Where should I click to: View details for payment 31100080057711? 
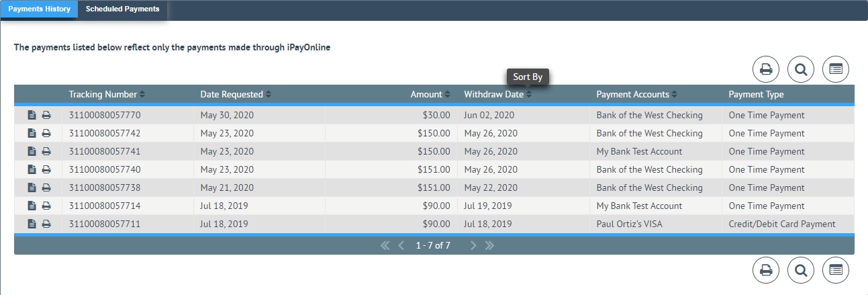coord(32,224)
